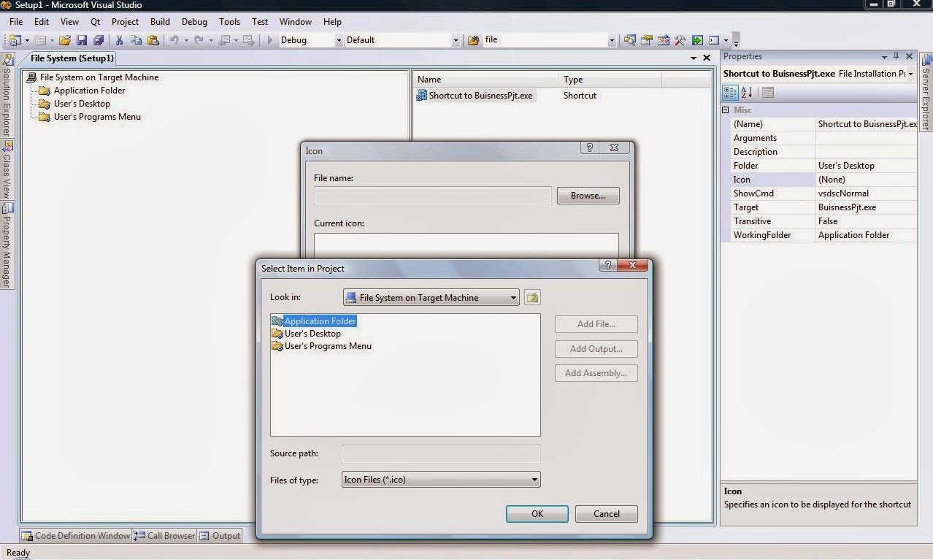Click the help question mark in Icon dialog
The image size is (933, 560).
589,147
